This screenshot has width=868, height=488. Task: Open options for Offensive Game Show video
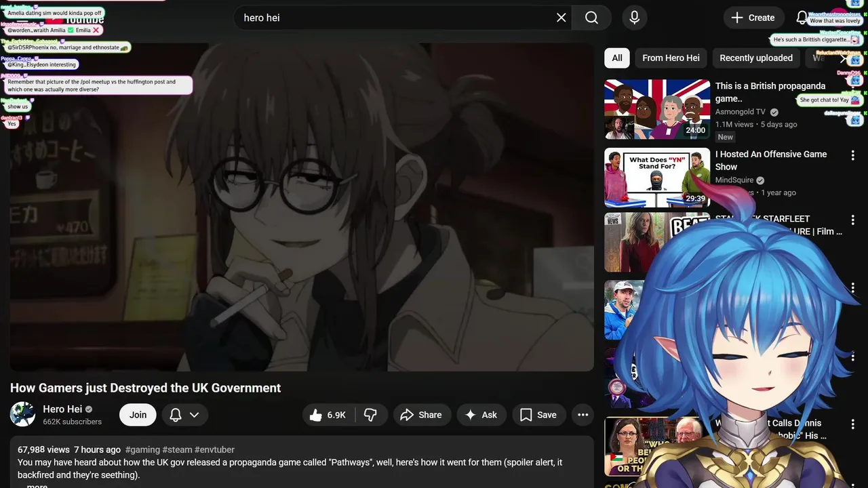pyautogui.click(x=852, y=155)
